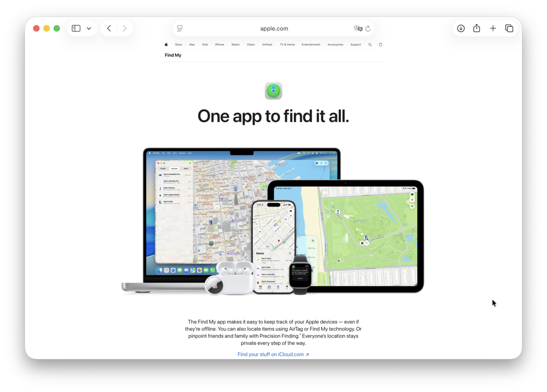547x392 pixels.
Task: Go forward to the next page
Action: 125,28
